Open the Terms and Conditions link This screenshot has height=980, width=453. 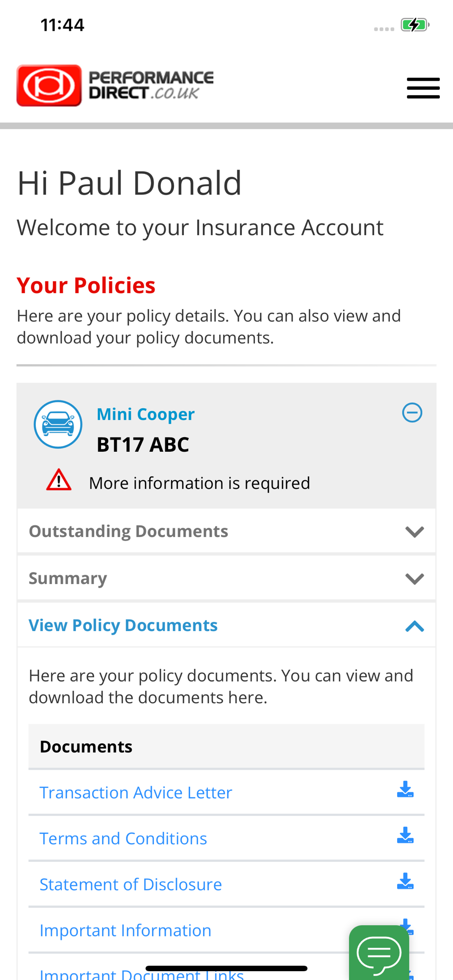pos(123,838)
